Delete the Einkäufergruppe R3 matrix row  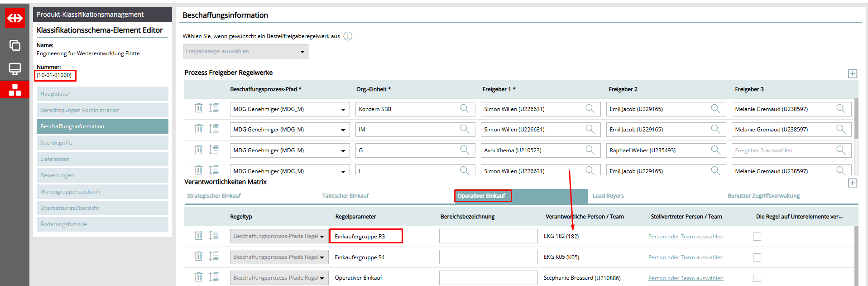(x=198, y=236)
